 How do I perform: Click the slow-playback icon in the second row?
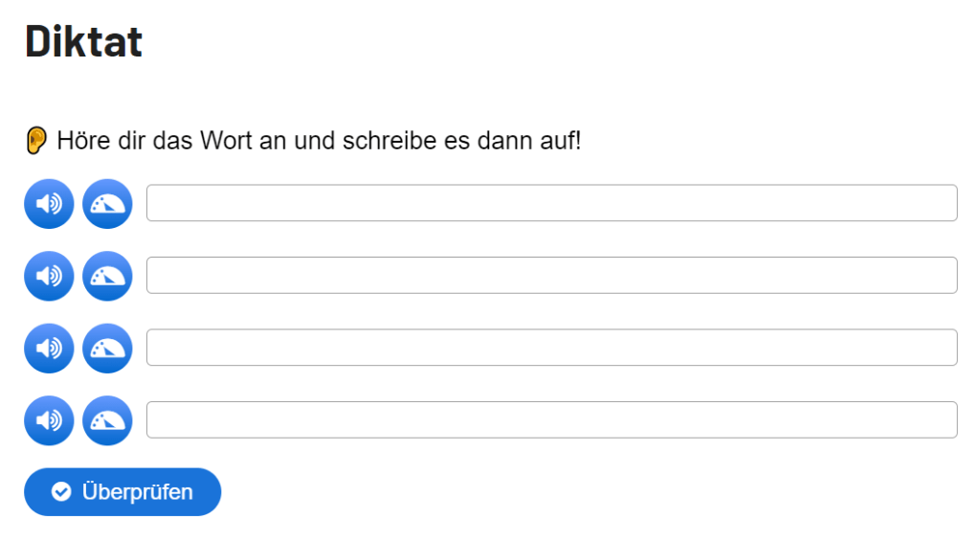[x=107, y=276]
